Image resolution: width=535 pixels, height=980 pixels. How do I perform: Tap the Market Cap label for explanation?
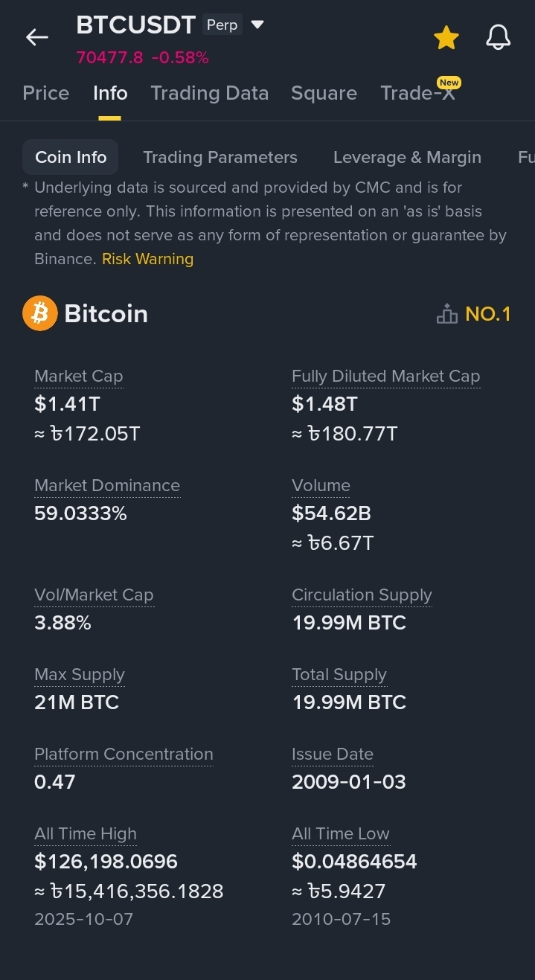[78, 377]
